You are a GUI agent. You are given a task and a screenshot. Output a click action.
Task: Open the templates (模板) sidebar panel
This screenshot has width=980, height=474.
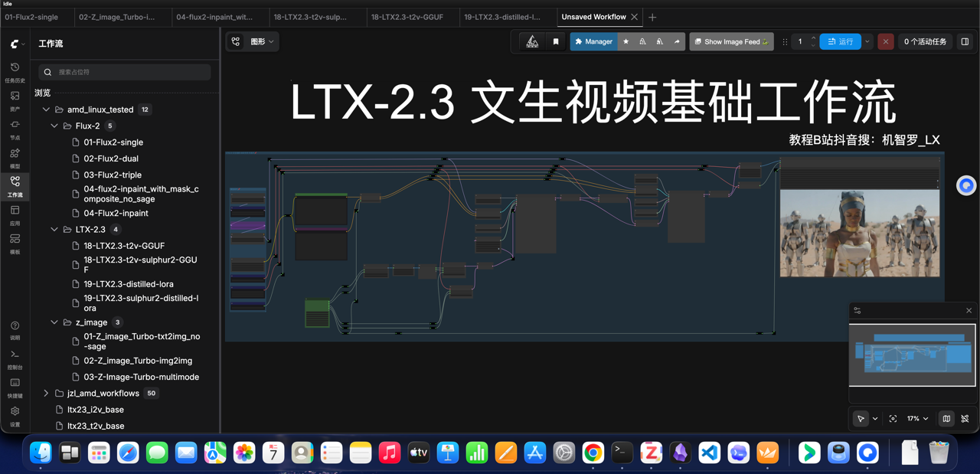[15, 244]
